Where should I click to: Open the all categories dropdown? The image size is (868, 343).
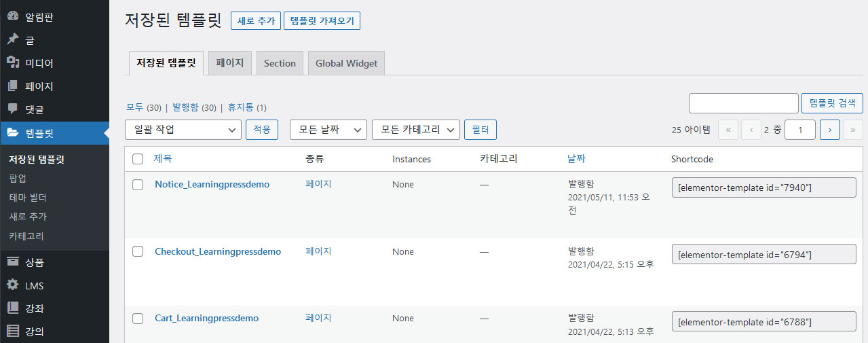(x=415, y=130)
